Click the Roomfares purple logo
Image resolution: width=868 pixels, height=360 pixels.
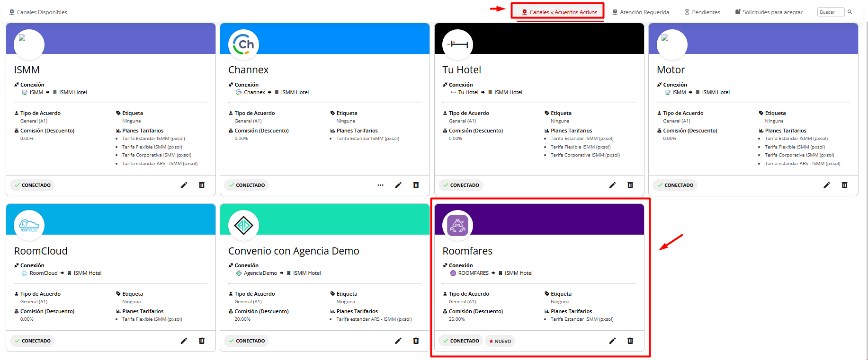tap(457, 225)
